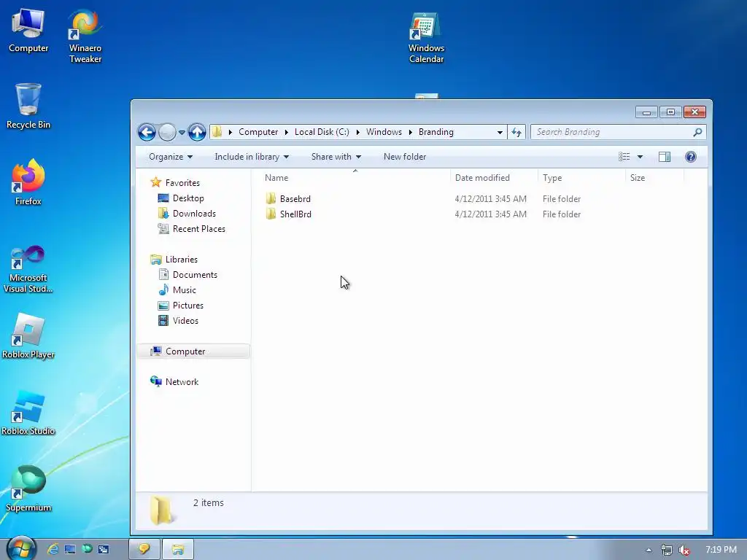Click the Windows breadcrumb segment
The image size is (747, 560).
tap(384, 132)
